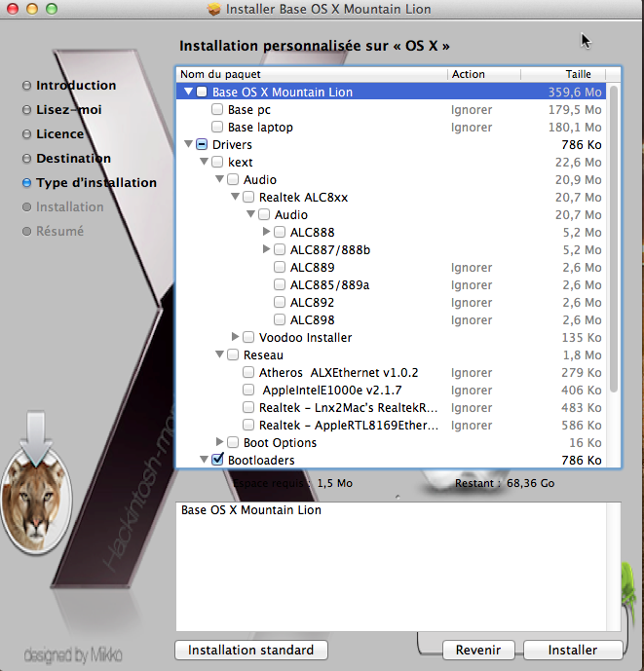Check the Atheros ALXEthernet v1.0.2 box
This screenshot has height=671, width=644.
248,373
